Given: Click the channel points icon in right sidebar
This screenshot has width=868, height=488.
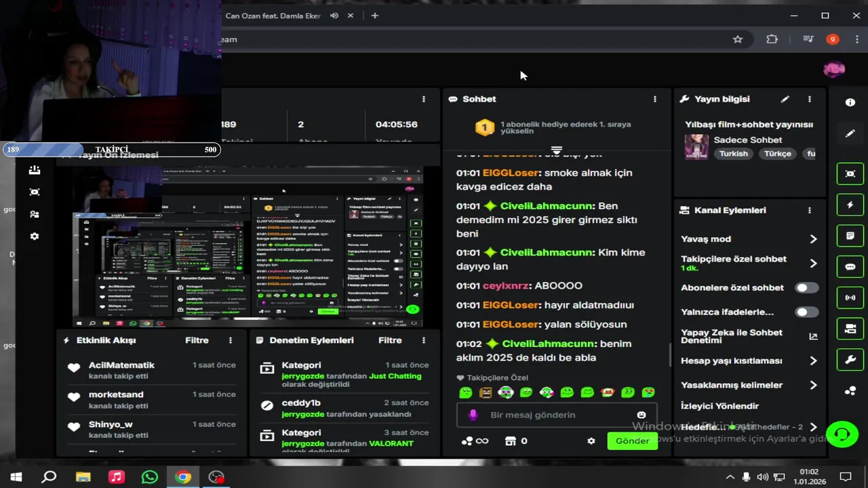Looking at the screenshot, I should click(x=850, y=391).
